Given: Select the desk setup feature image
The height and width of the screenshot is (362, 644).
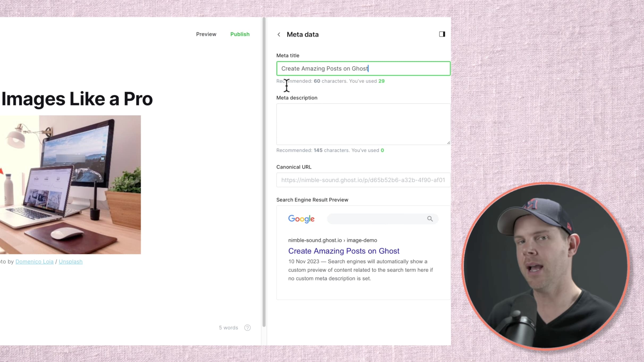Looking at the screenshot, I should [70, 185].
